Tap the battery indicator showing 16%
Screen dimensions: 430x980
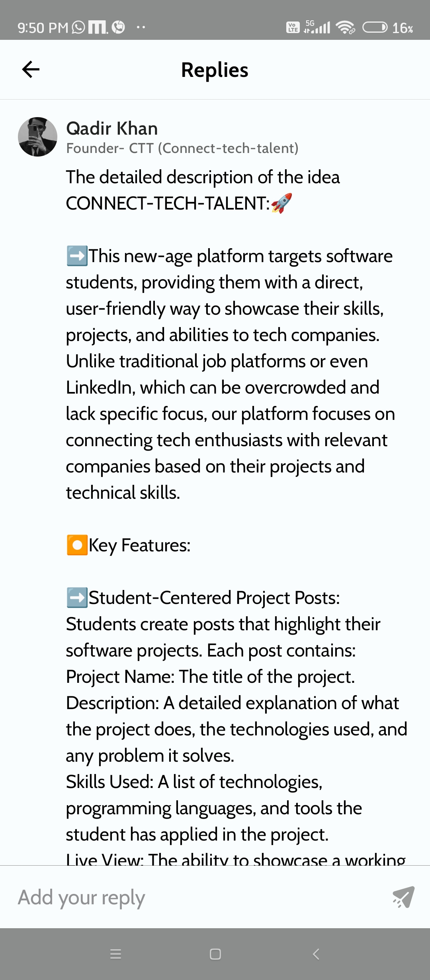387,27
